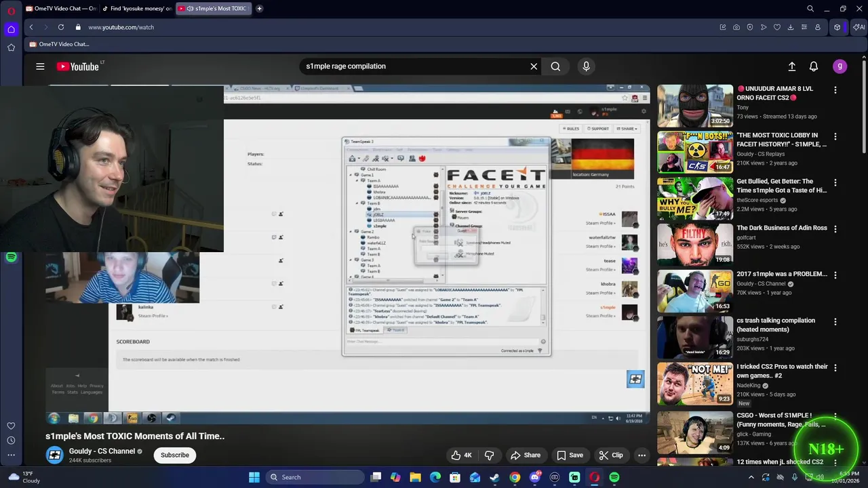Open the extensions cube icon
868x488 pixels.
[x=837, y=27]
